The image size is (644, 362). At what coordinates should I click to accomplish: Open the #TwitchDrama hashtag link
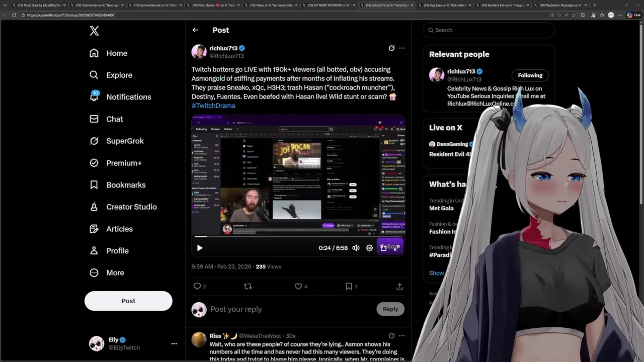tap(213, 106)
